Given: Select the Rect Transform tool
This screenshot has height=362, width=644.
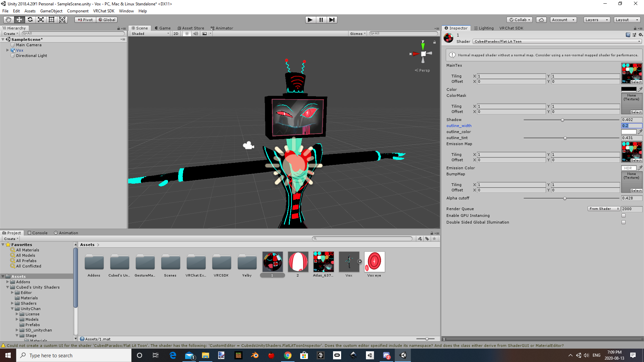Looking at the screenshot, I should tap(51, 20).
